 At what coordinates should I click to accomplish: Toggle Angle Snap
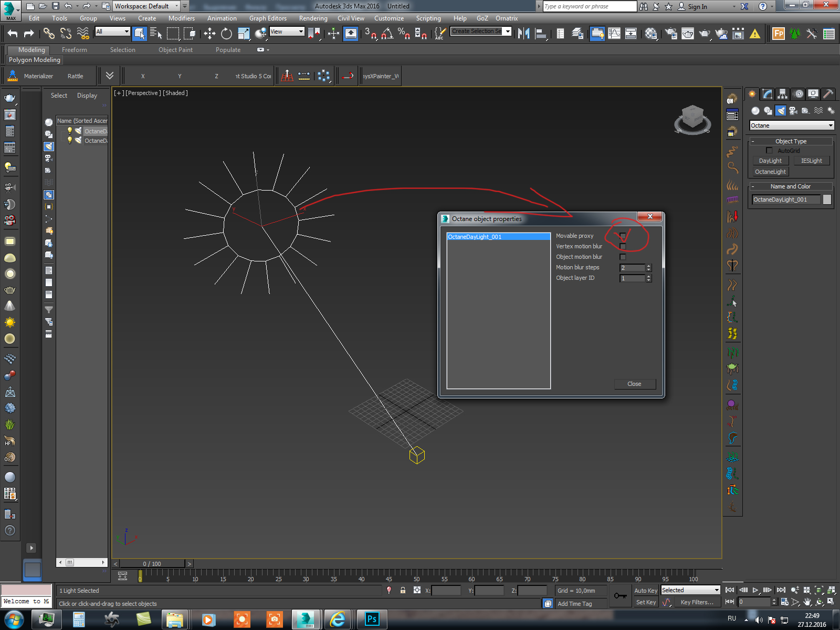(387, 34)
